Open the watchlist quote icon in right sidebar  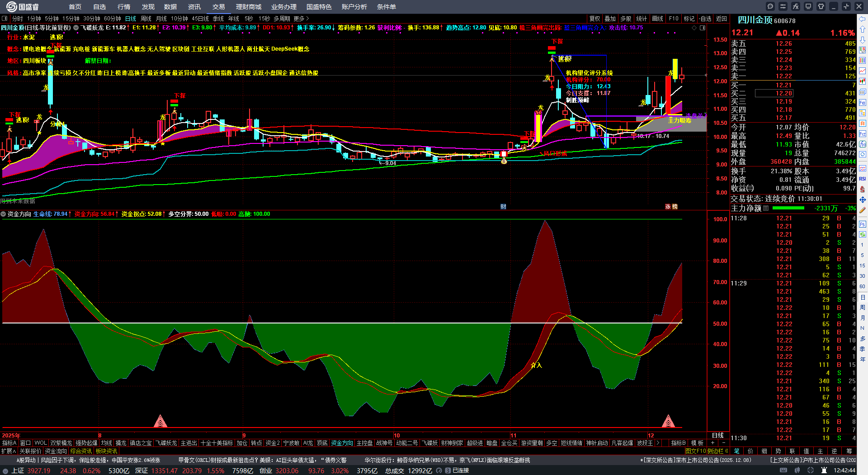coord(863,50)
